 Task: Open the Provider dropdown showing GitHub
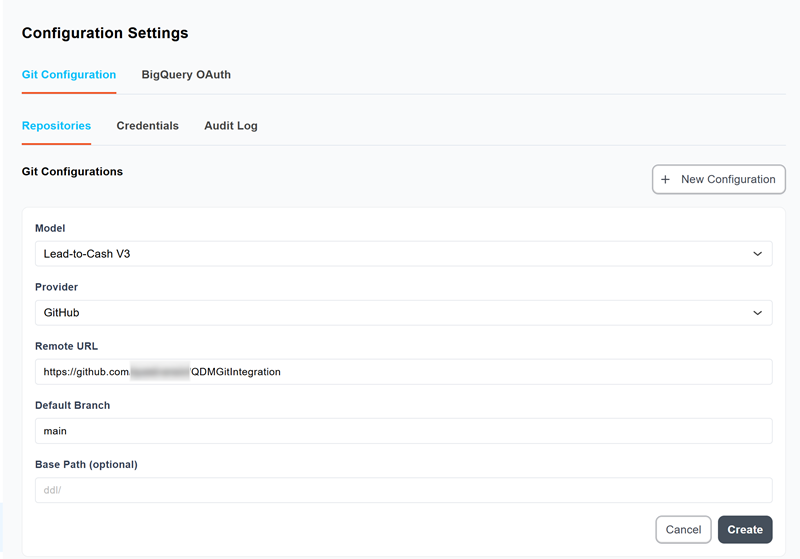[404, 313]
